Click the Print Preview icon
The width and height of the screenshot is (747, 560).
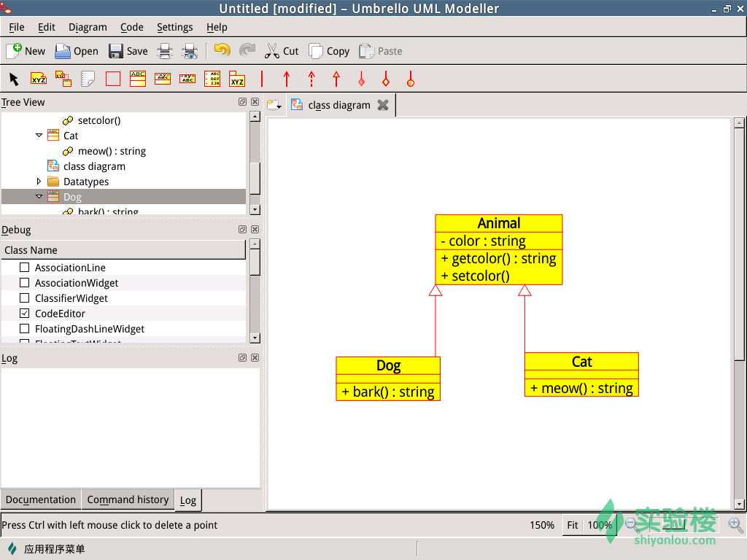(190, 51)
